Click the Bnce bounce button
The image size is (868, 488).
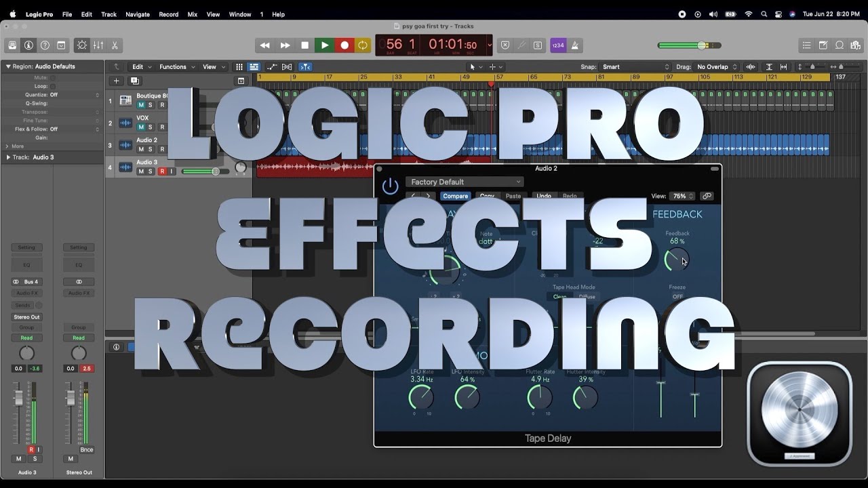click(87, 449)
